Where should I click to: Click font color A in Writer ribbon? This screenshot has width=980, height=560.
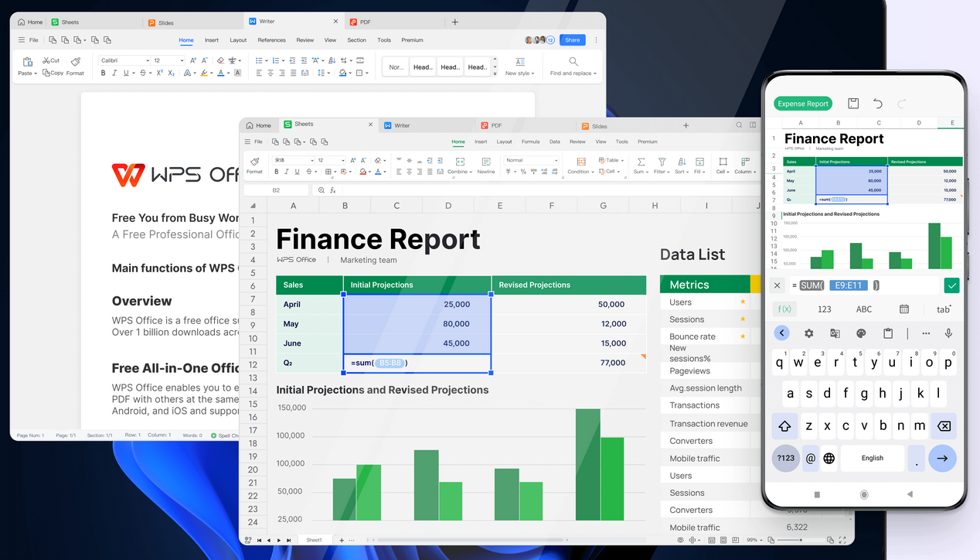click(220, 73)
